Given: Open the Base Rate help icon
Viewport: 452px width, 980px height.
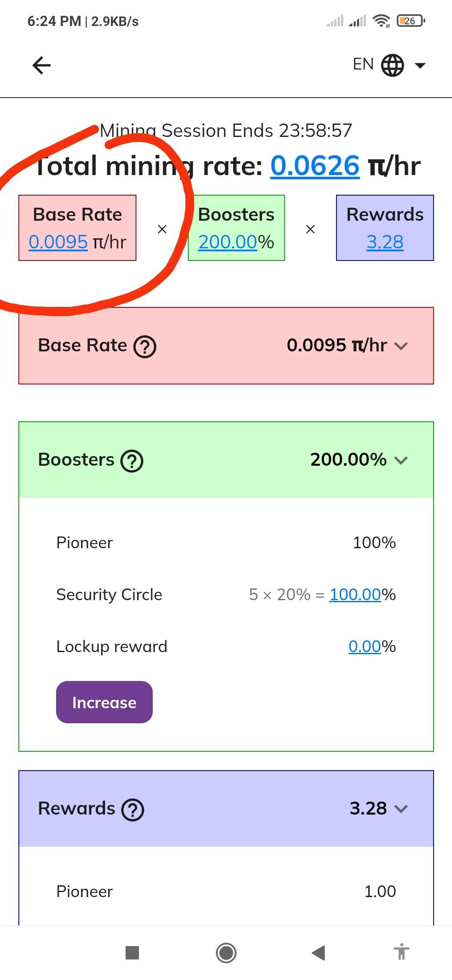Looking at the screenshot, I should click(x=145, y=347).
